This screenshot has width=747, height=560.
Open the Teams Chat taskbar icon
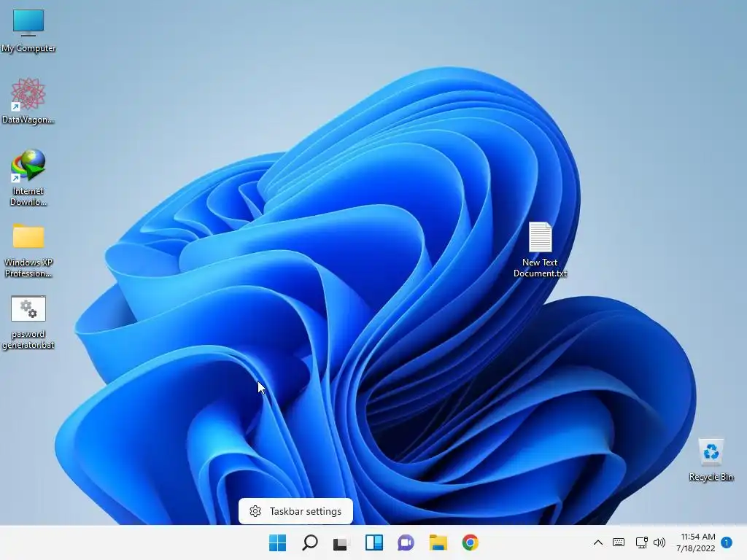406,542
